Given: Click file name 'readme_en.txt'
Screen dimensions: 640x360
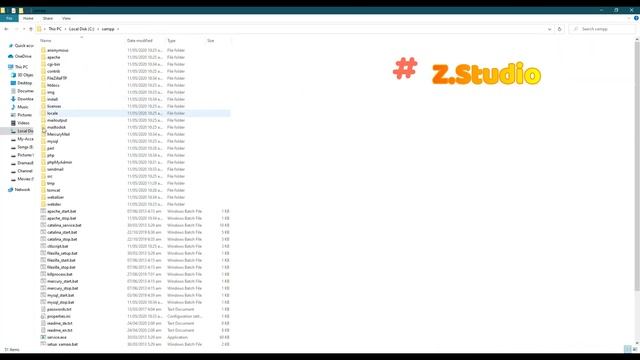Looking at the screenshot, I should [60, 330].
